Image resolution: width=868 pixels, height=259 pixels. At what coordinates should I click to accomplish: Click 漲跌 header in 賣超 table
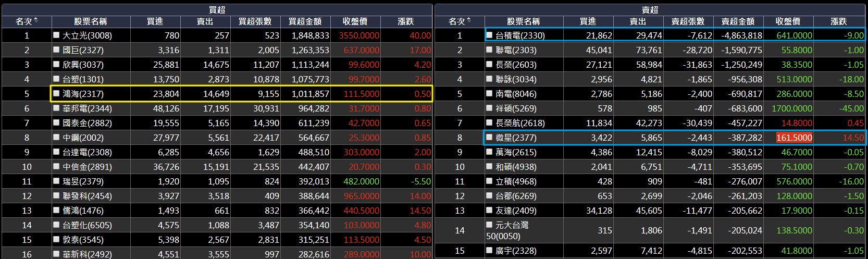point(839,21)
